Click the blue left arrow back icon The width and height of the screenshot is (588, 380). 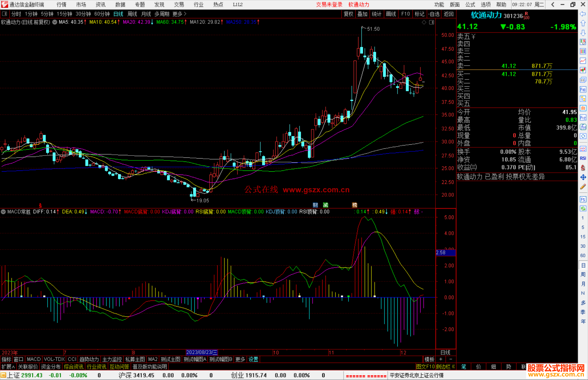[583, 14]
